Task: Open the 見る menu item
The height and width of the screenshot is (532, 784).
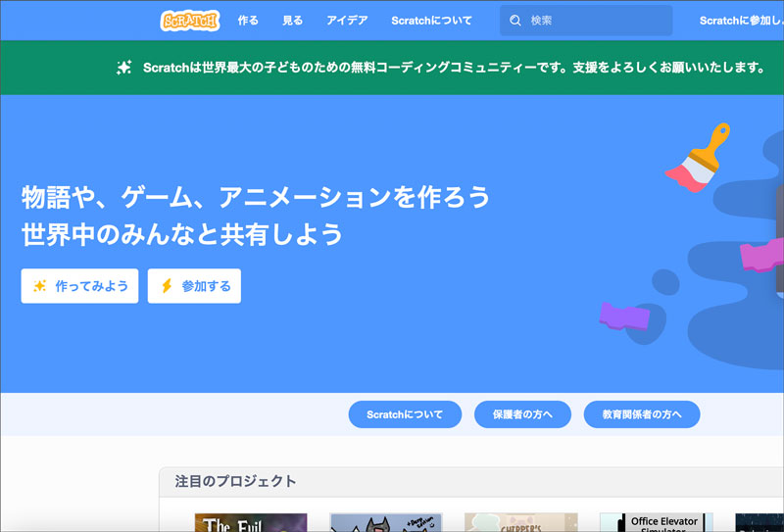Action: coord(292,21)
